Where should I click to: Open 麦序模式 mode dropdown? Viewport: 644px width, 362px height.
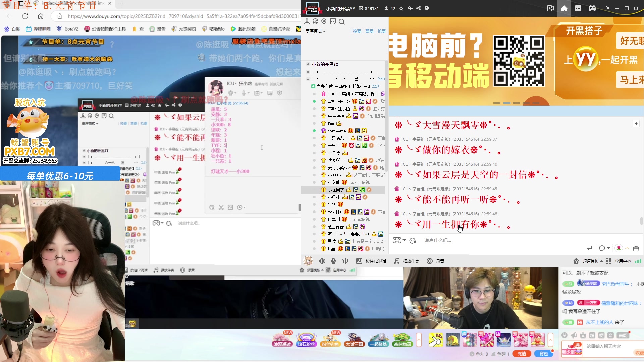[x=315, y=31]
